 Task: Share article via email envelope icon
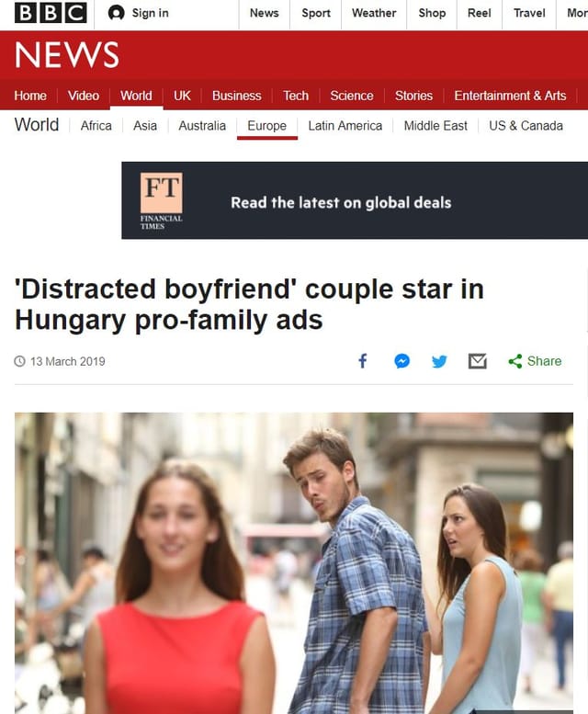(x=478, y=361)
